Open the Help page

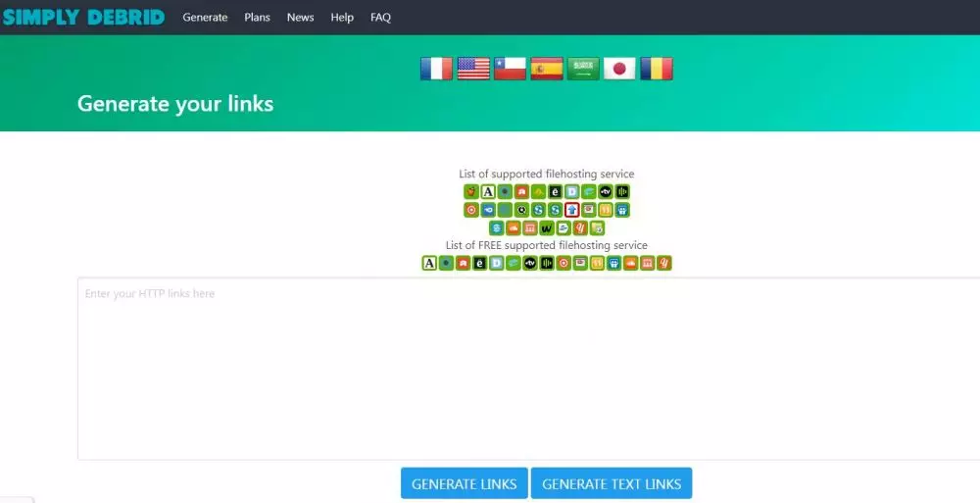(x=342, y=18)
